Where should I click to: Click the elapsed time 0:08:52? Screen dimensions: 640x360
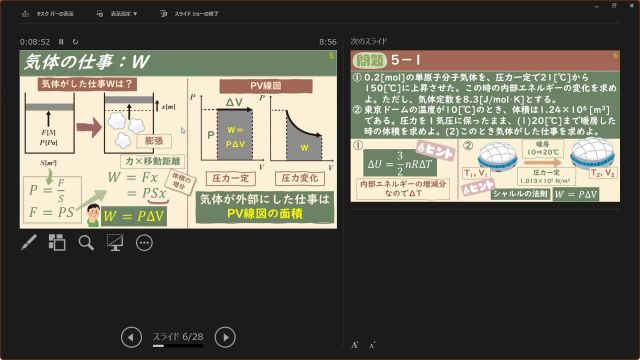tap(35, 42)
